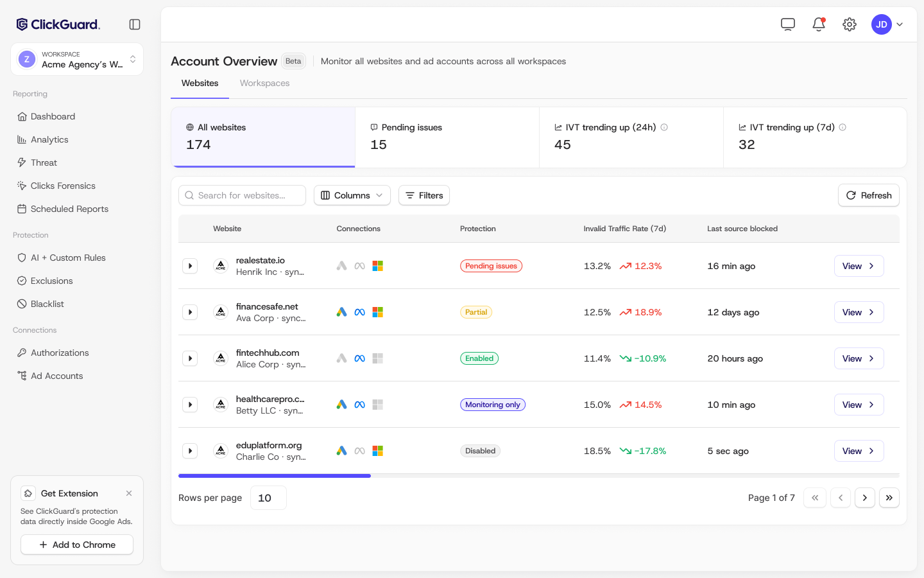Open the Filters button
924x578 pixels.
tap(424, 195)
